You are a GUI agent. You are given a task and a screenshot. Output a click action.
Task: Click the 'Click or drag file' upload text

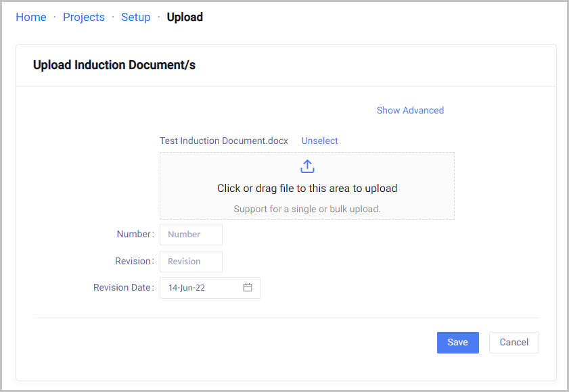[307, 189]
